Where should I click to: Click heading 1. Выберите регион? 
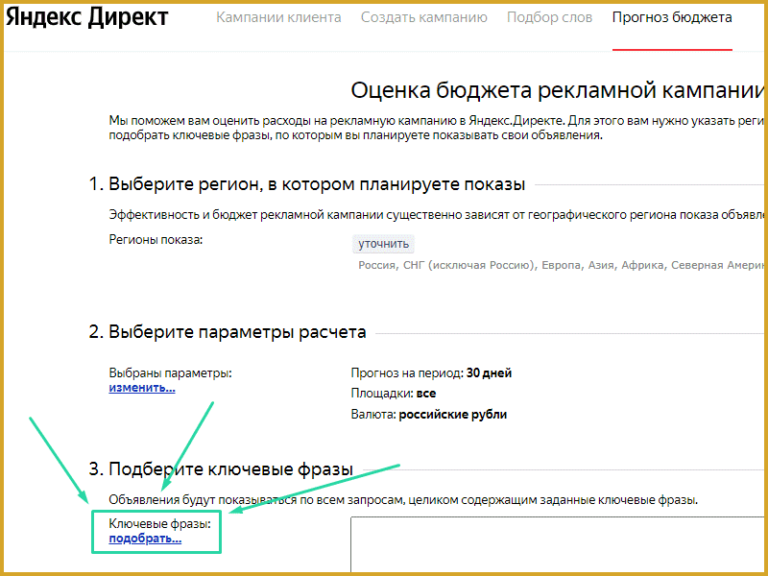307,184
